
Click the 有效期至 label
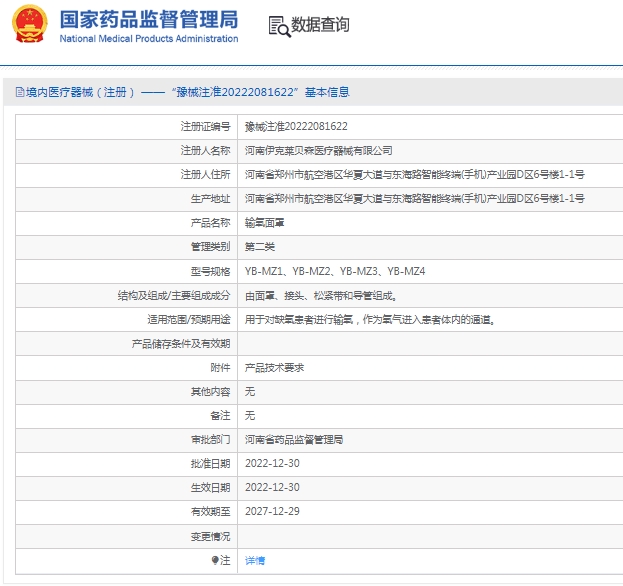point(211,512)
